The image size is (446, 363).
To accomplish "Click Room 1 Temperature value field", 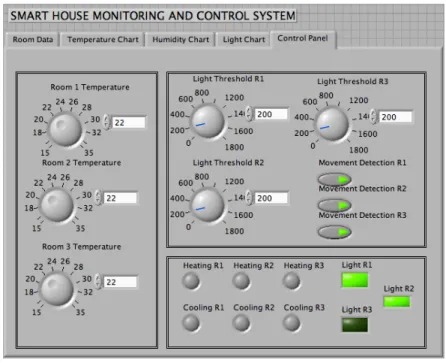I will point(128,122).
